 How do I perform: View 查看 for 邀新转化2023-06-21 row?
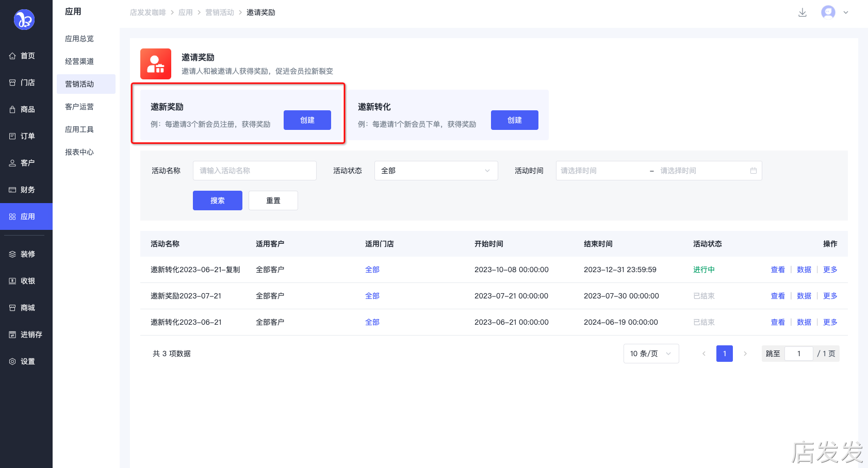[778, 322]
